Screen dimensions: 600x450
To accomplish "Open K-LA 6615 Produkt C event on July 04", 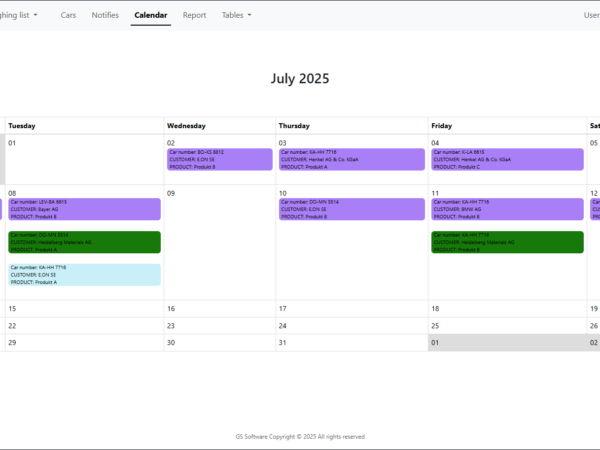I will (507, 160).
